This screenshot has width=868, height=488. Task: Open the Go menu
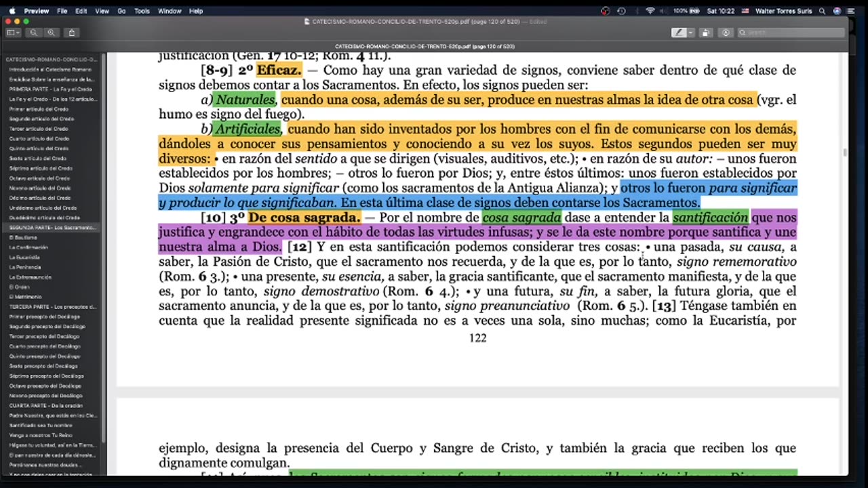122,11
